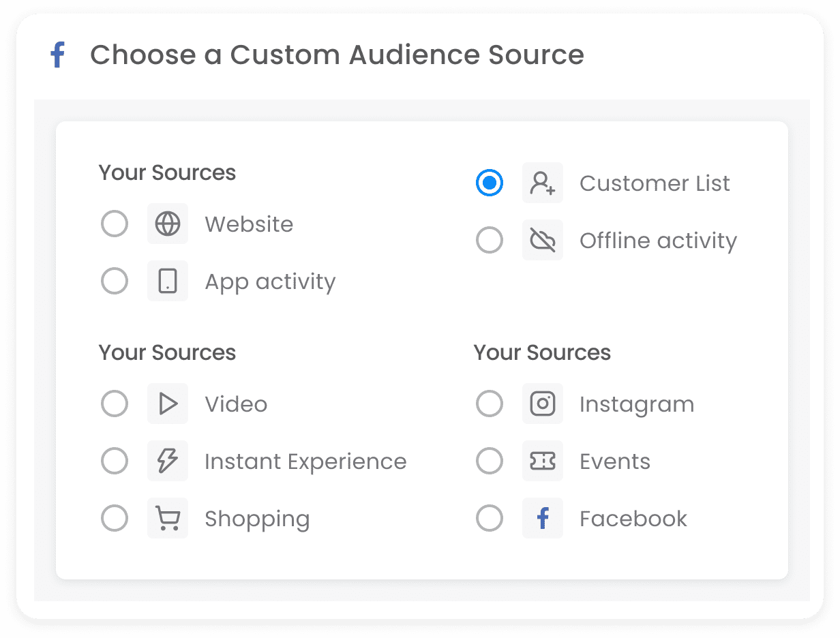Click the shopping cart icon
The height and width of the screenshot is (638, 840).
(168, 518)
